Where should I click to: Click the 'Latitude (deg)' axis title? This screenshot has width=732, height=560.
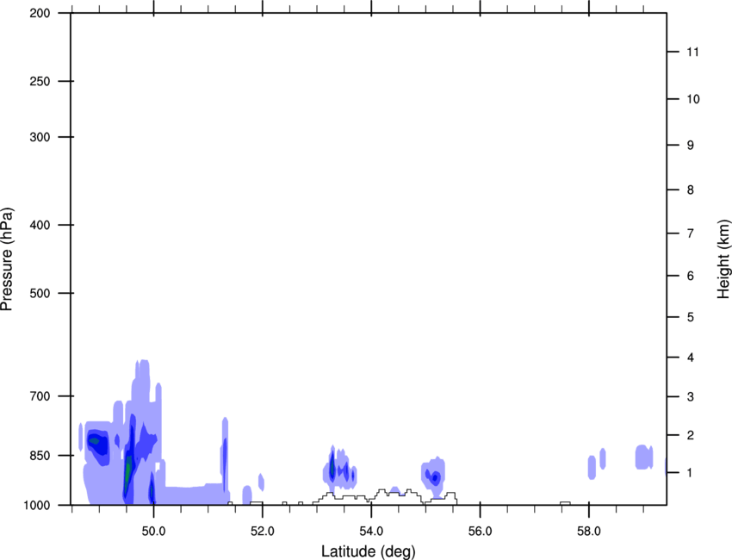pyautogui.click(x=369, y=551)
